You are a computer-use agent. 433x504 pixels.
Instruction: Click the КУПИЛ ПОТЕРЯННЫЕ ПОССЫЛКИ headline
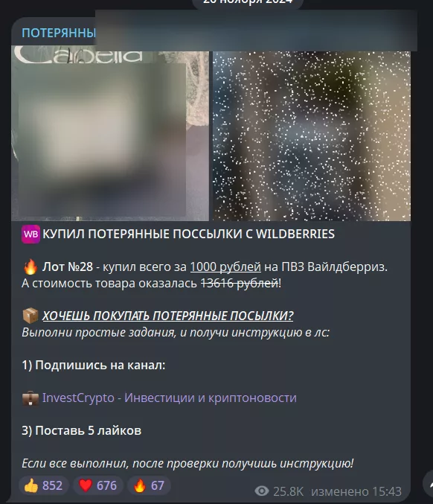coord(188,234)
